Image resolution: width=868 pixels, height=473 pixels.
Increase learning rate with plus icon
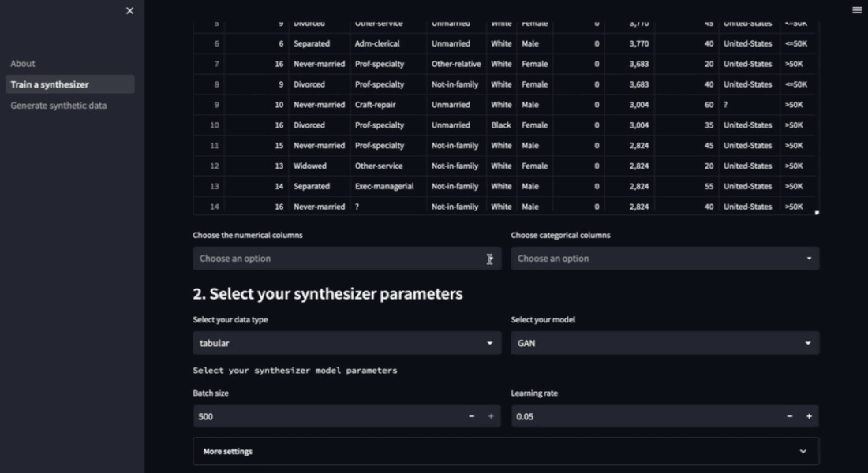click(809, 416)
